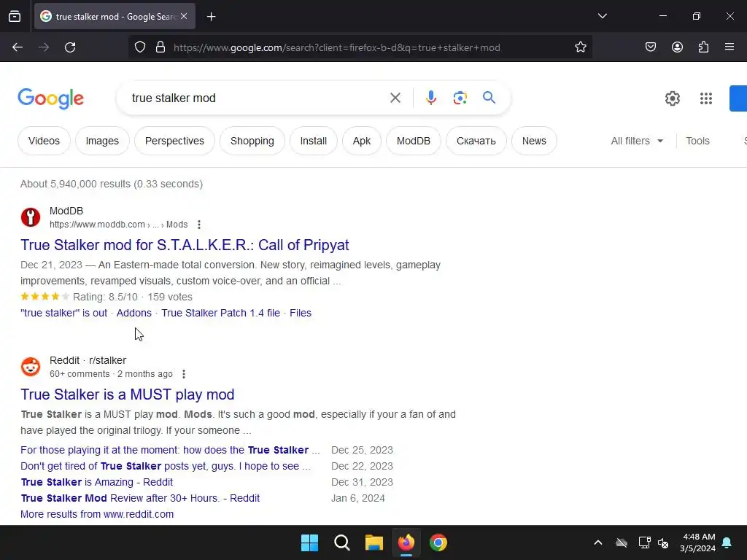Filter results by Videos

click(44, 141)
